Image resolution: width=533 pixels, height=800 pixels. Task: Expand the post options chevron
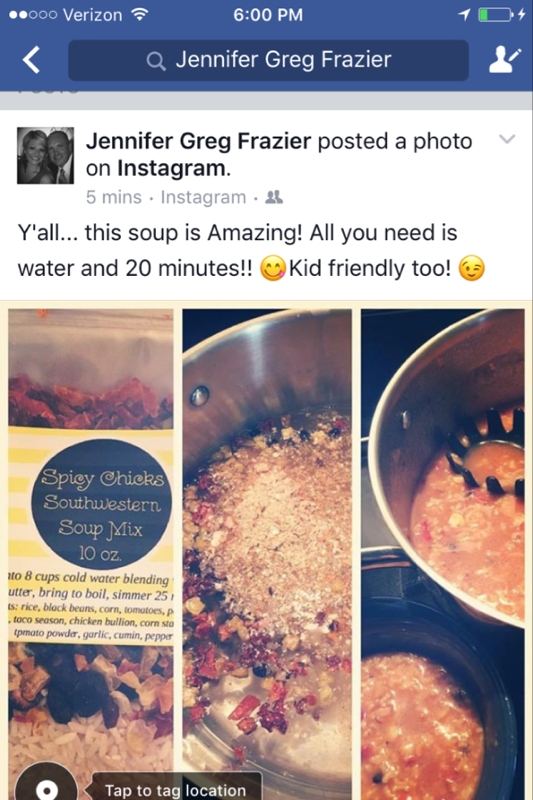point(506,139)
